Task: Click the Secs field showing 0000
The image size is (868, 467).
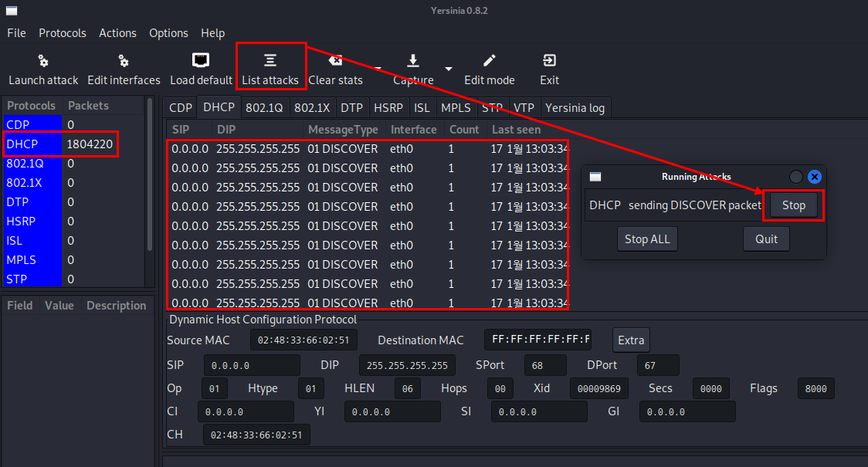Action: [710, 388]
